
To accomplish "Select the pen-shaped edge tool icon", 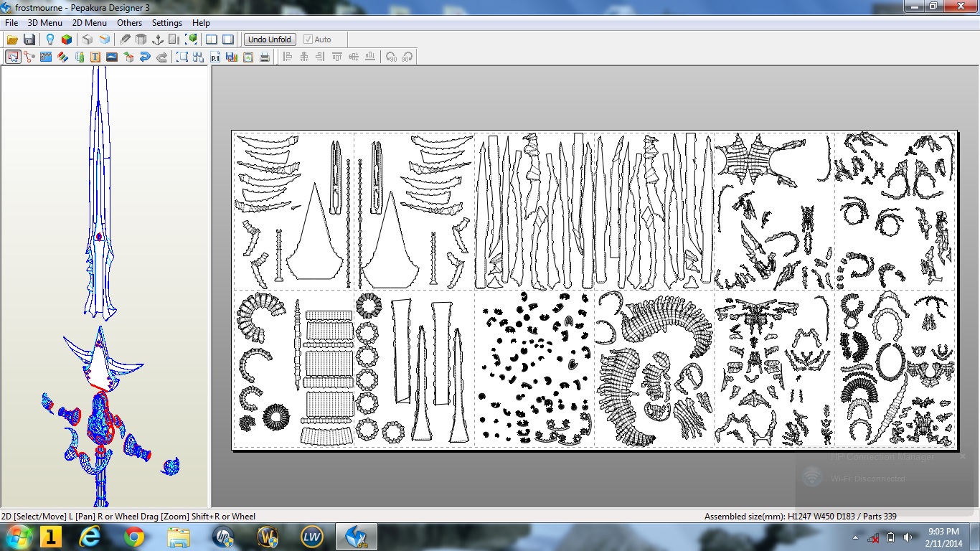I will tap(125, 39).
